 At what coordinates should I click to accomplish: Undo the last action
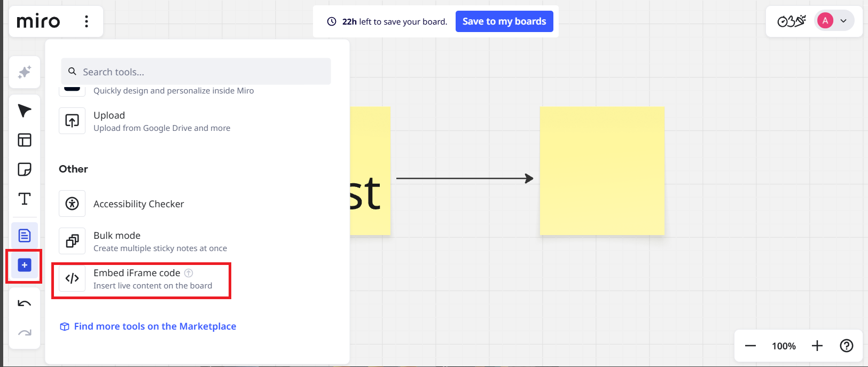[x=25, y=303]
